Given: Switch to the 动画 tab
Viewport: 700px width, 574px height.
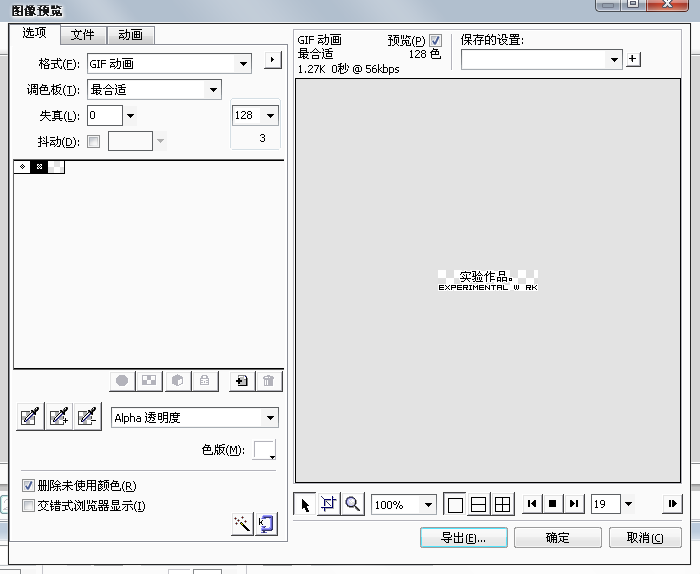Looking at the screenshot, I should tap(130, 35).
